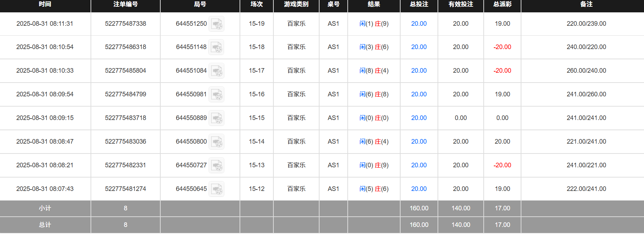Open the 20.00 bet link for session 15-18
This screenshot has width=644, height=240.
pos(419,47)
